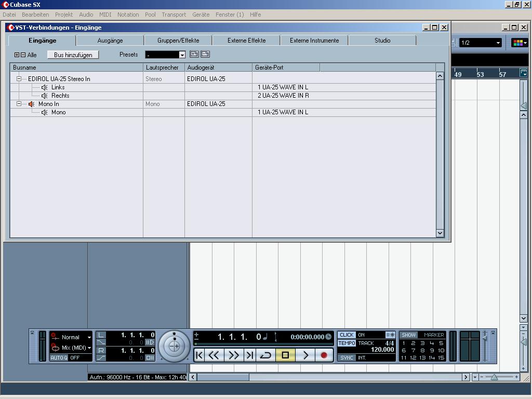This screenshot has width=532, height=399.
Task: Fast forward the project in transport panel
Action: 234,355
